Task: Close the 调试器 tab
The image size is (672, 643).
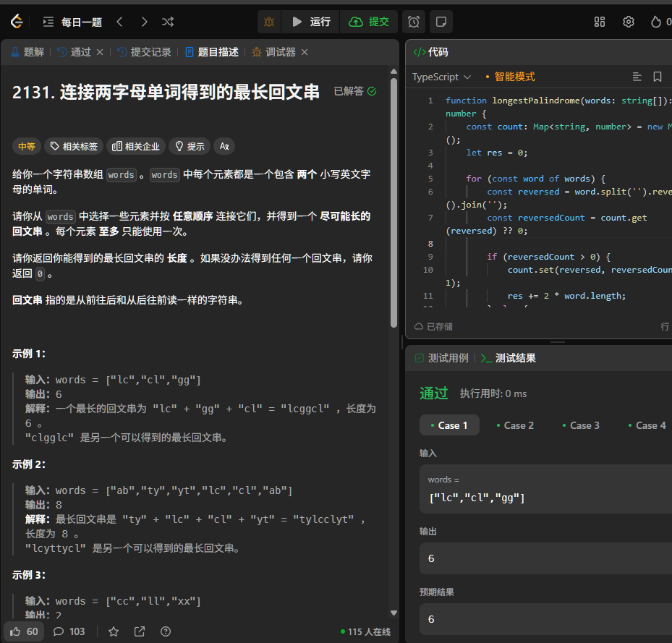Action: tap(305, 52)
